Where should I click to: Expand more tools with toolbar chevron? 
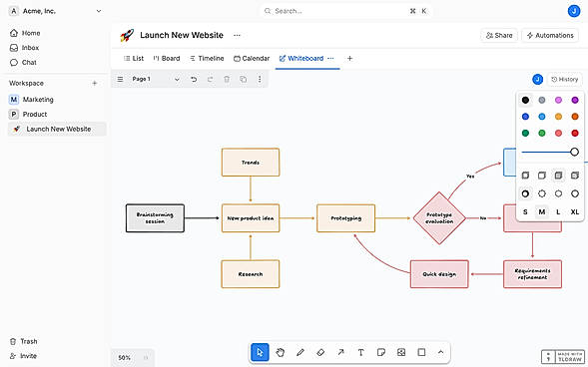click(441, 352)
